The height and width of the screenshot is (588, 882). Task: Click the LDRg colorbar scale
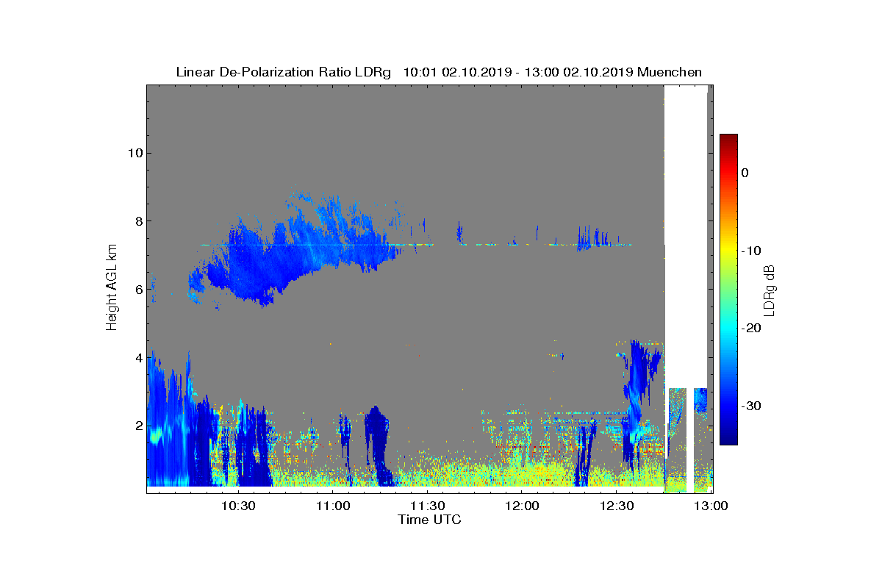click(x=728, y=290)
